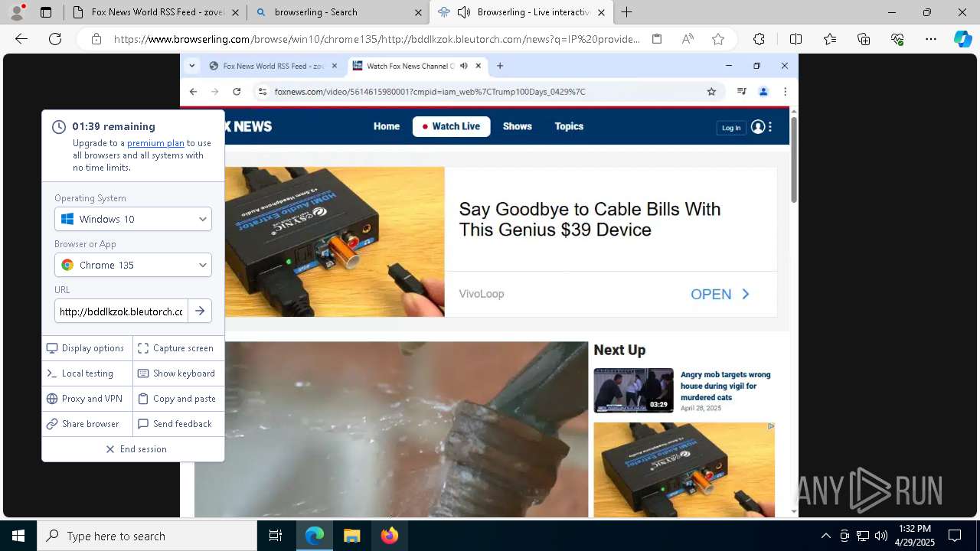Click the Edge back arrow button

(x=21, y=39)
